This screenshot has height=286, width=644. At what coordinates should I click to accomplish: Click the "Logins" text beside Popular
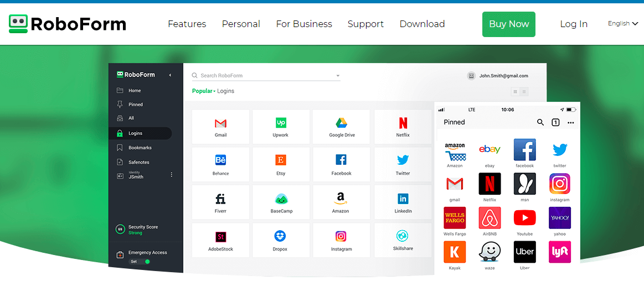(225, 91)
